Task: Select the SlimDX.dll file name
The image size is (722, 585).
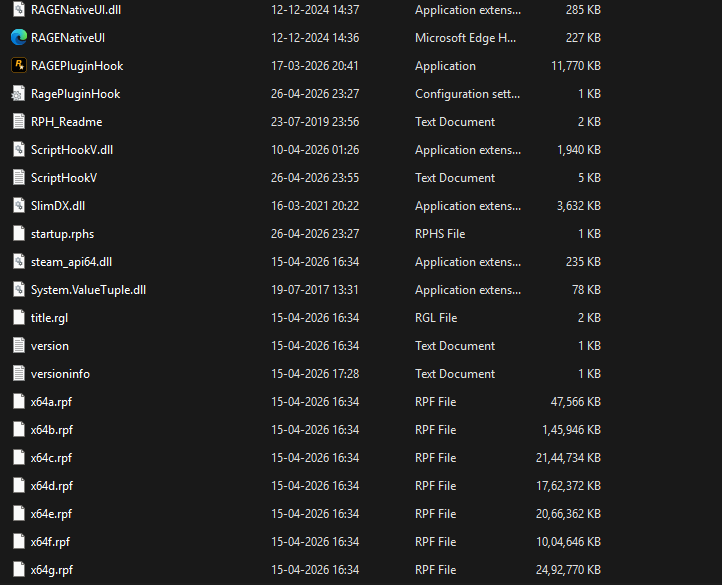Action: 58,206
